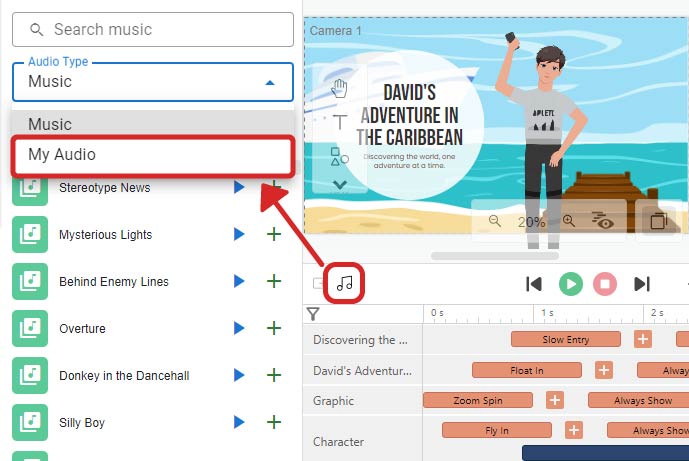Viewport: 689px width, 461px height.
Task: Click the timeline filter funnel icon
Action: (x=313, y=314)
